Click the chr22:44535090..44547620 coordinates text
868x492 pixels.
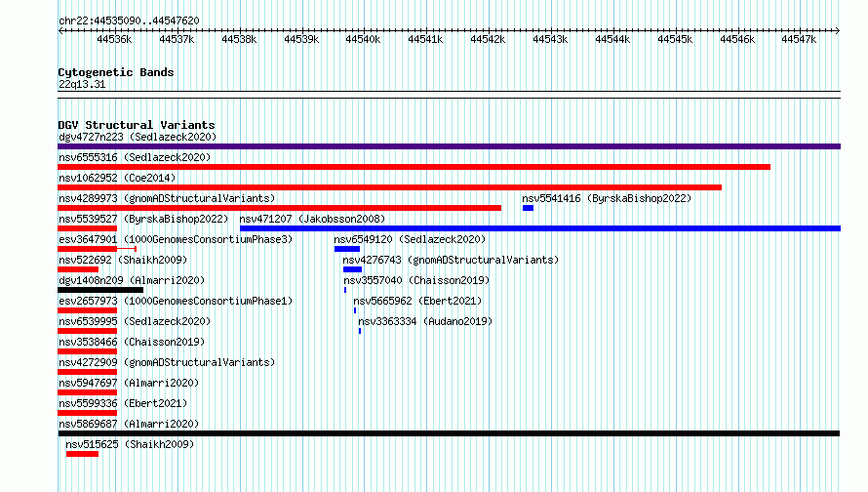click(129, 20)
